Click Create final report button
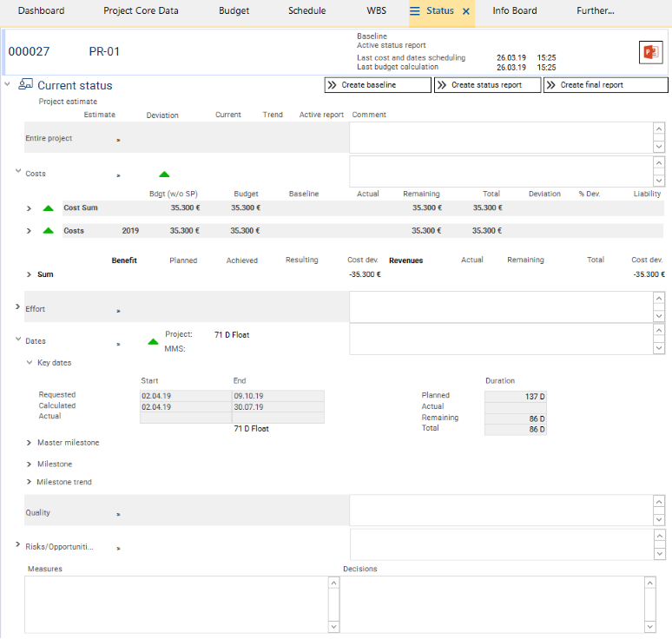The width and height of the screenshot is (672, 639). [605, 85]
